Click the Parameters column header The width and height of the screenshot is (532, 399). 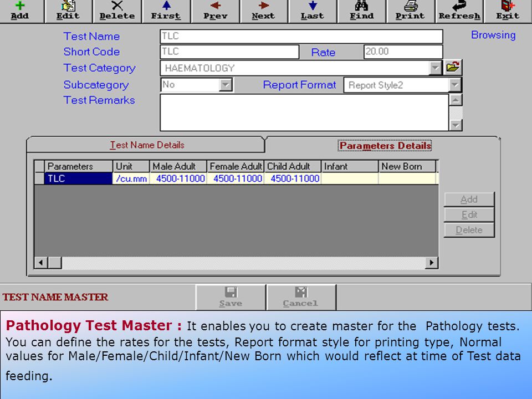point(78,166)
